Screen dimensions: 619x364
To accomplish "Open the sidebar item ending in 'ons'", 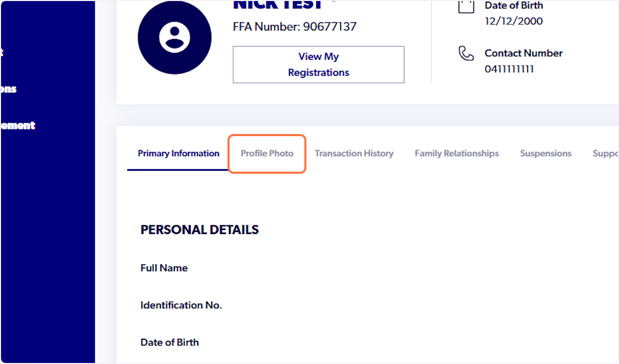I will (x=8, y=89).
